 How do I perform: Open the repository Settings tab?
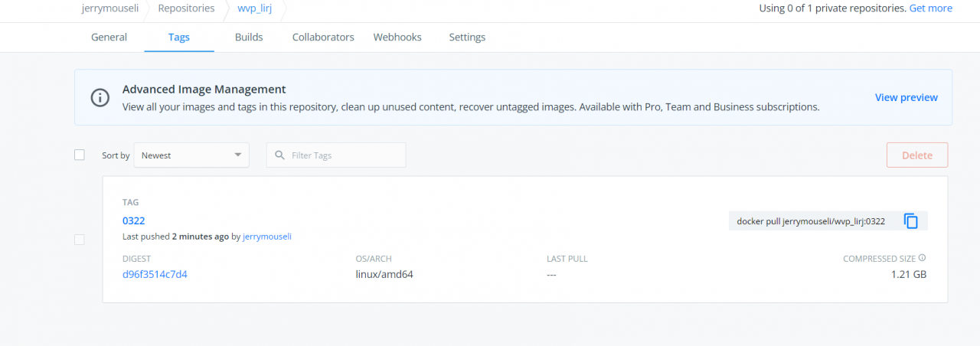(x=467, y=37)
